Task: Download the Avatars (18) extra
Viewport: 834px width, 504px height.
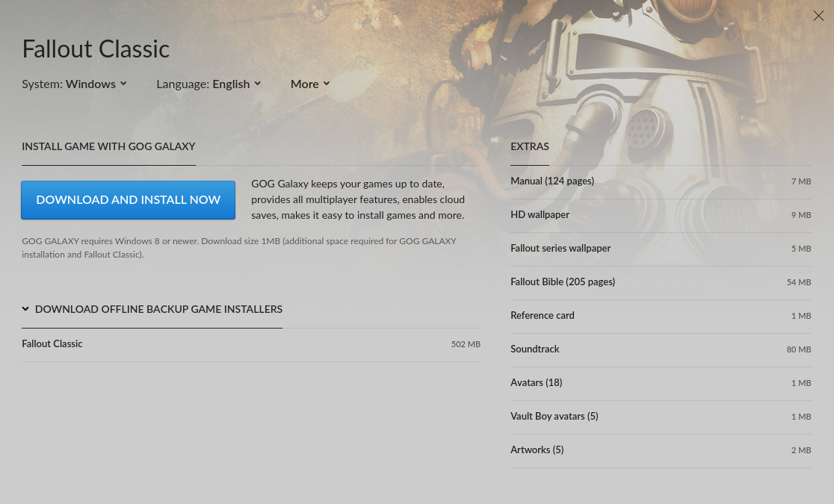Action: pos(661,383)
